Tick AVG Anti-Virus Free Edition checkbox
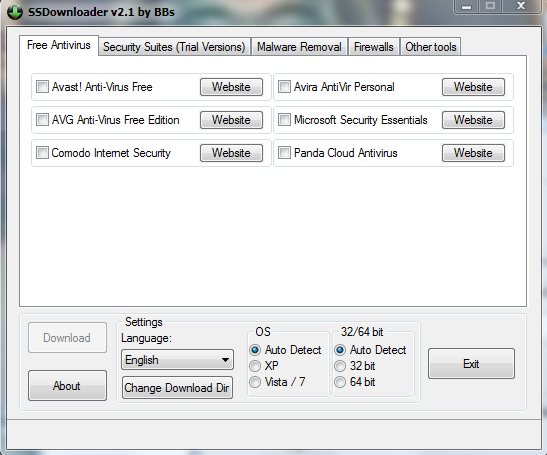Viewport: 547px width, 455px height. tap(42, 120)
